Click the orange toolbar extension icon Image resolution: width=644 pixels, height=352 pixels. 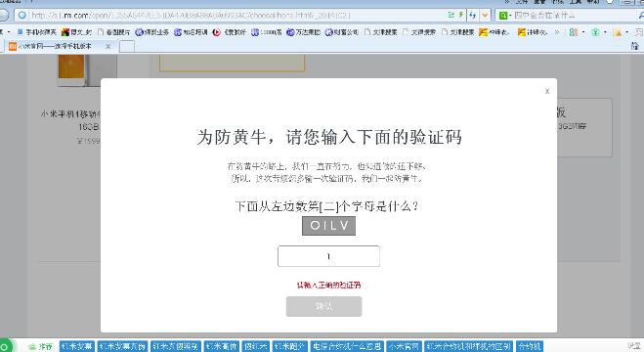click(x=617, y=32)
